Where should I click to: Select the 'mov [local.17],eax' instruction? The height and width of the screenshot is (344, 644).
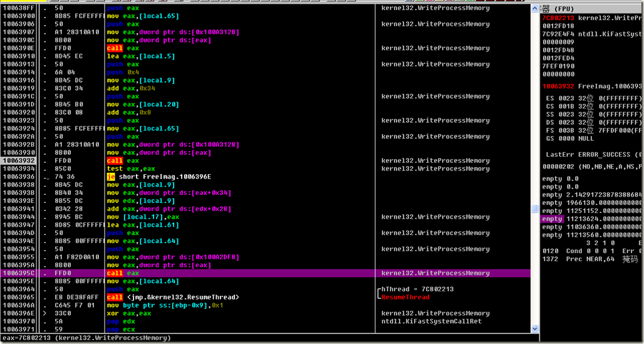click(143, 217)
